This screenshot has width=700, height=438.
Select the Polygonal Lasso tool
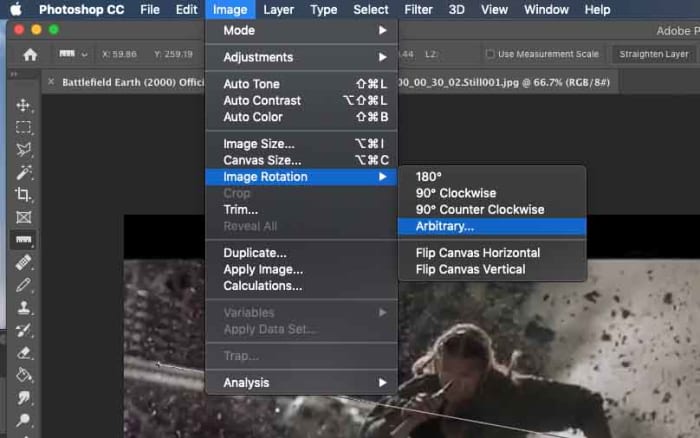click(x=23, y=150)
